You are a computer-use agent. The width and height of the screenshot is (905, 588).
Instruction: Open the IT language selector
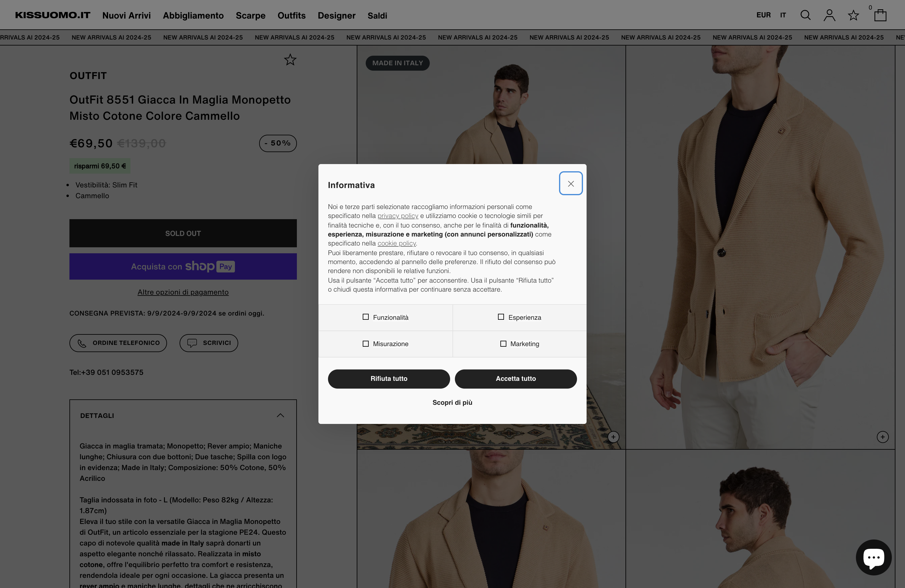coord(783,15)
